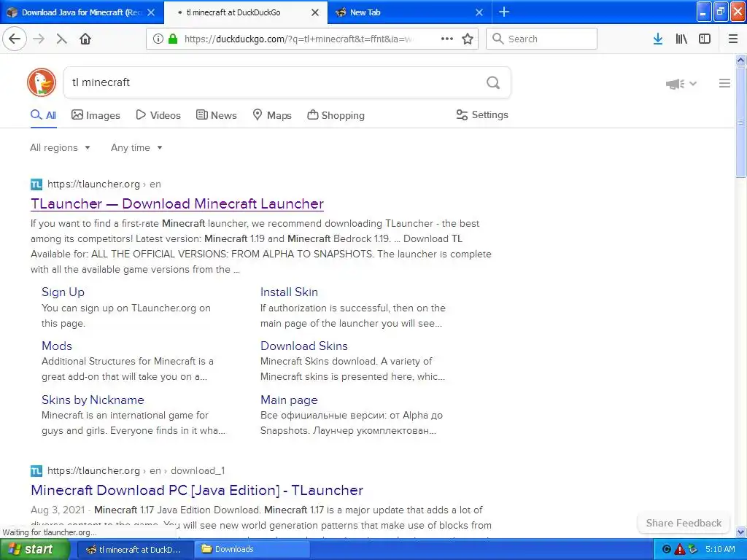Click the https://tlauncher.org › en URL text
This screenshot has height=560, width=747.
tap(104, 184)
